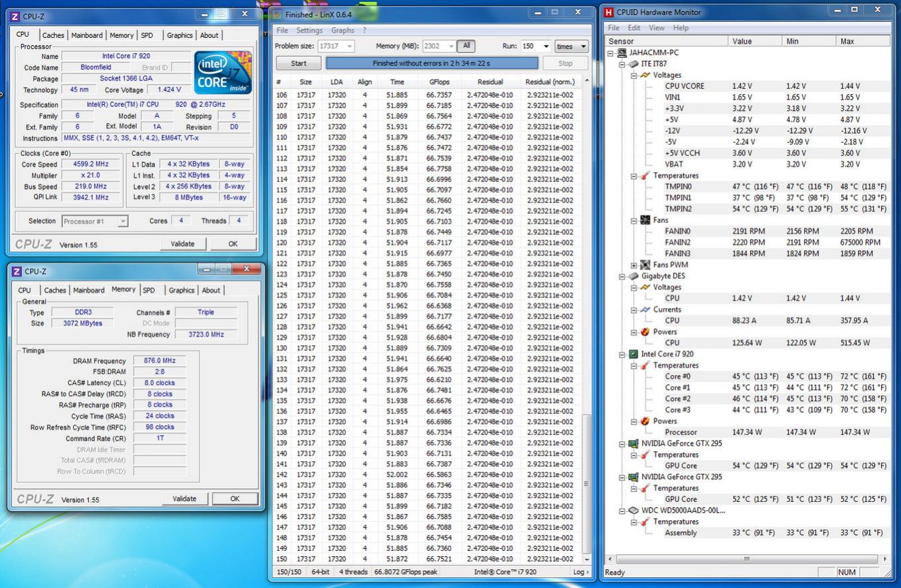Click the Hardware Monitor horizontal scrollbar

746,559
